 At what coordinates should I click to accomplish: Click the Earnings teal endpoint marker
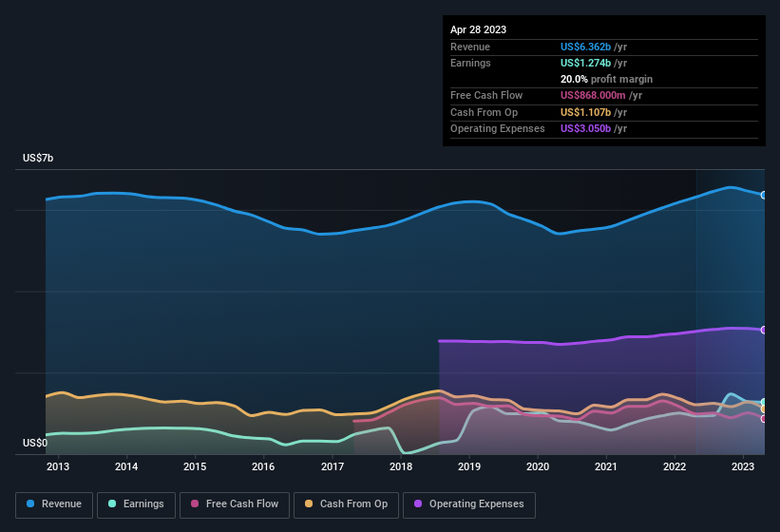pyautogui.click(x=764, y=402)
